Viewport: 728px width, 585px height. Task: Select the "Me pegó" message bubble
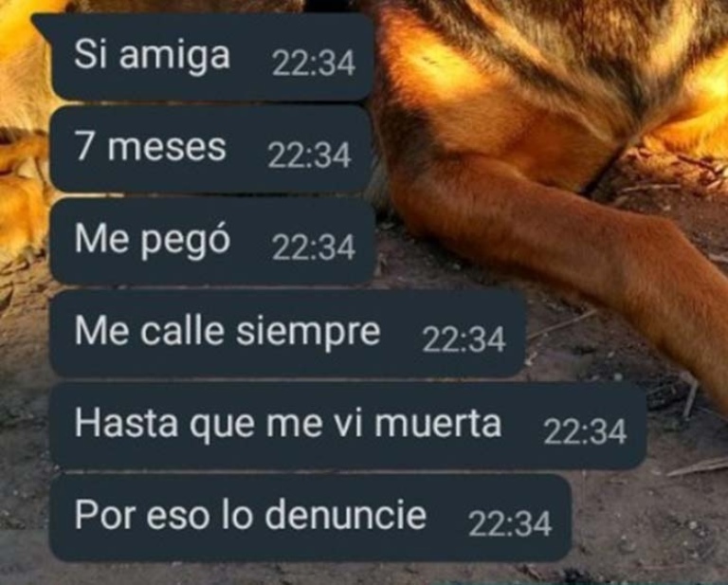tap(211, 241)
